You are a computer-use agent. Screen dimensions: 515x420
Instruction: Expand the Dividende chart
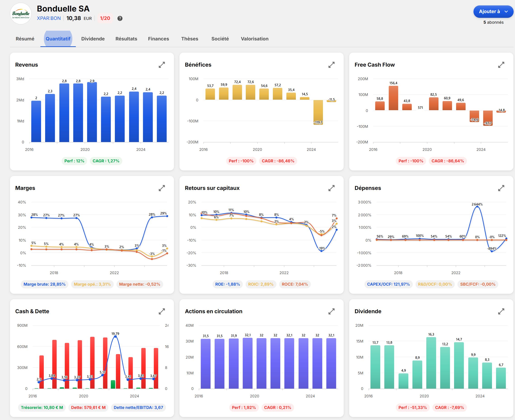501,311
